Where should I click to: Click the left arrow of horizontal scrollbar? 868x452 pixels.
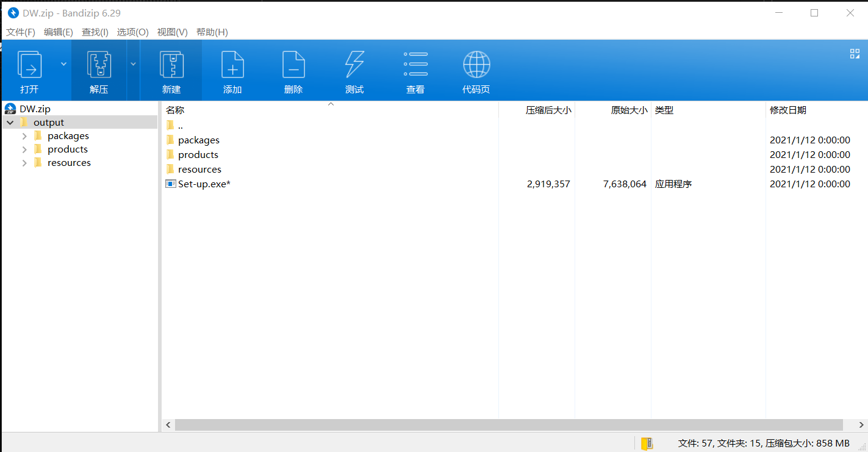pyautogui.click(x=168, y=425)
